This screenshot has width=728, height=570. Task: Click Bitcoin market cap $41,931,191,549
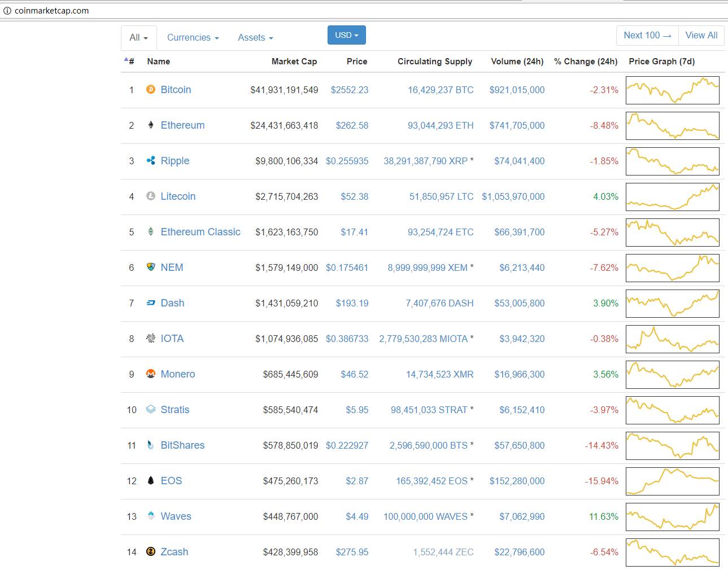point(284,89)
